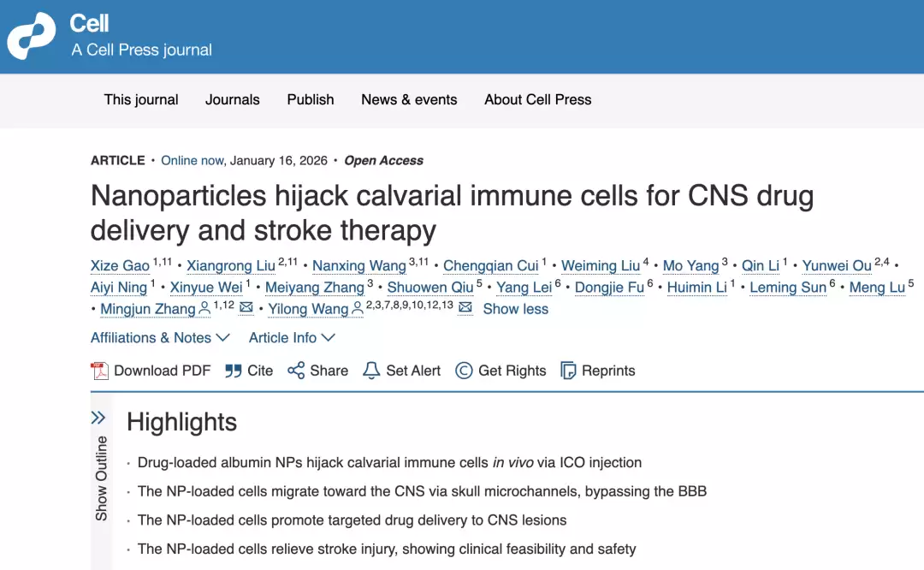Click Mingjun Zhang's email envelope icon
Screen dimensions: 924x570
(x=246, y=308)
